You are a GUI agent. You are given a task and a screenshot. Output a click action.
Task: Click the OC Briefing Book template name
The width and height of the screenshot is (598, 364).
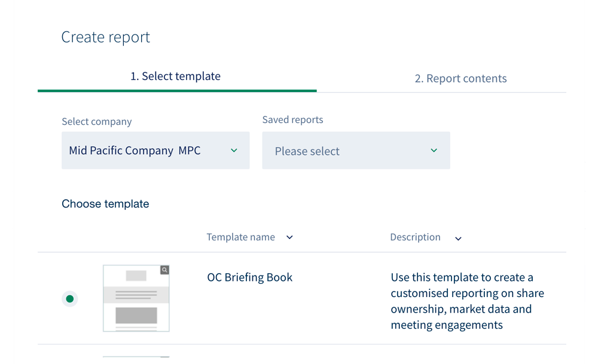click(249, 277)
